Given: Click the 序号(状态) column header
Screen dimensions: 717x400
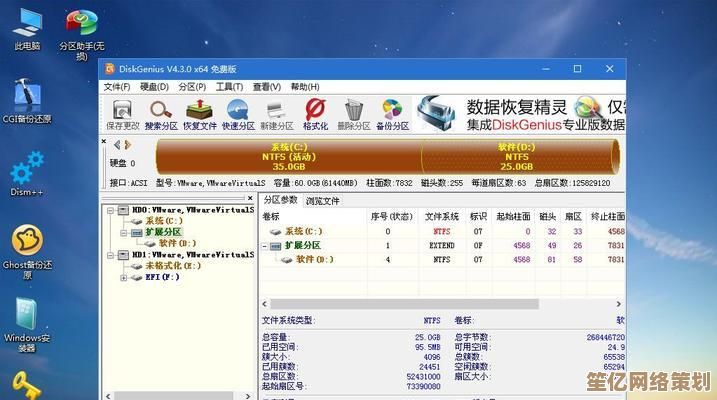Looking at the screenshot, I should coord(391,216).
